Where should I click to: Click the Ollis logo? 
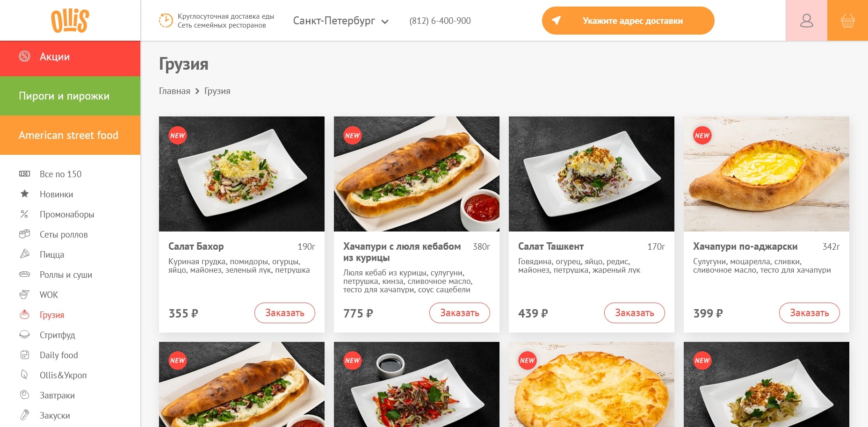[70, 21]
